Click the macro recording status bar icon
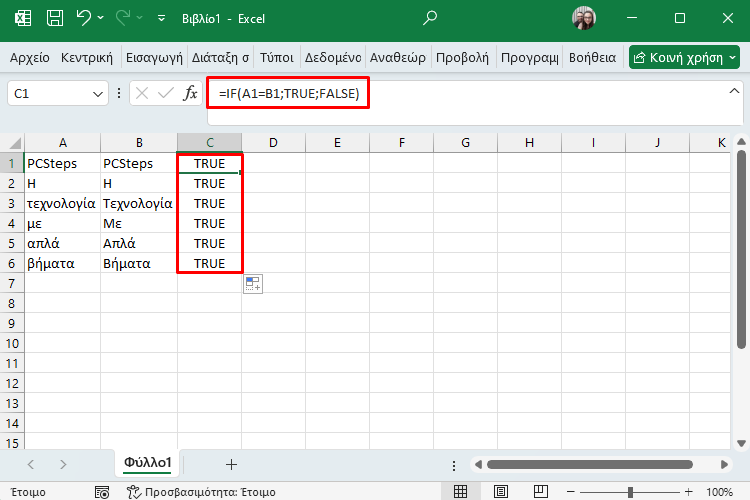The width and height of the screenshot is (750, 500). 102,492
